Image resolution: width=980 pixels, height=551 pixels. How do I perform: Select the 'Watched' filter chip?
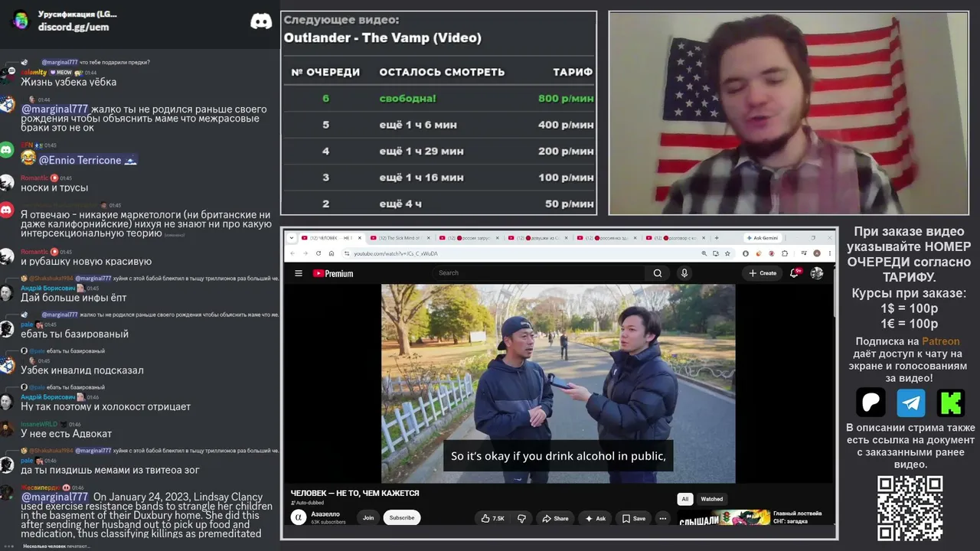[712, 499]
